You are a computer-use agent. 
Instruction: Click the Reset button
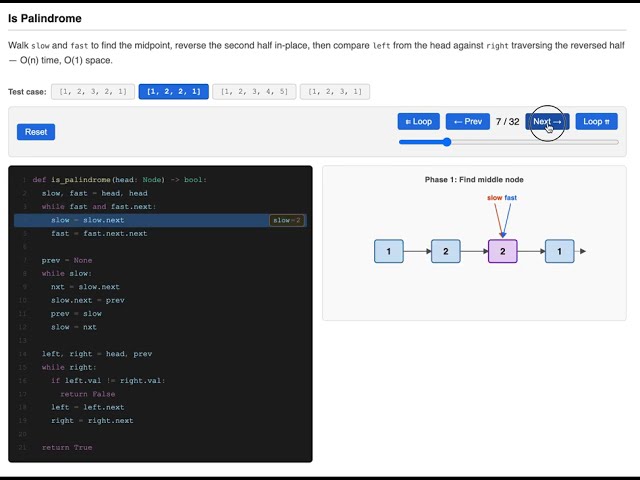[x=36, y=132]
